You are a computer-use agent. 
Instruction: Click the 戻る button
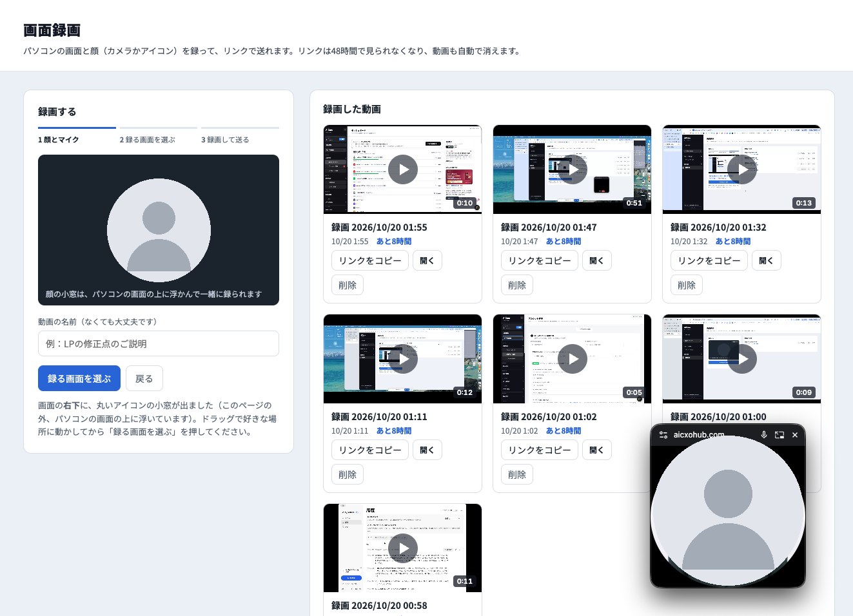point(144,378)
